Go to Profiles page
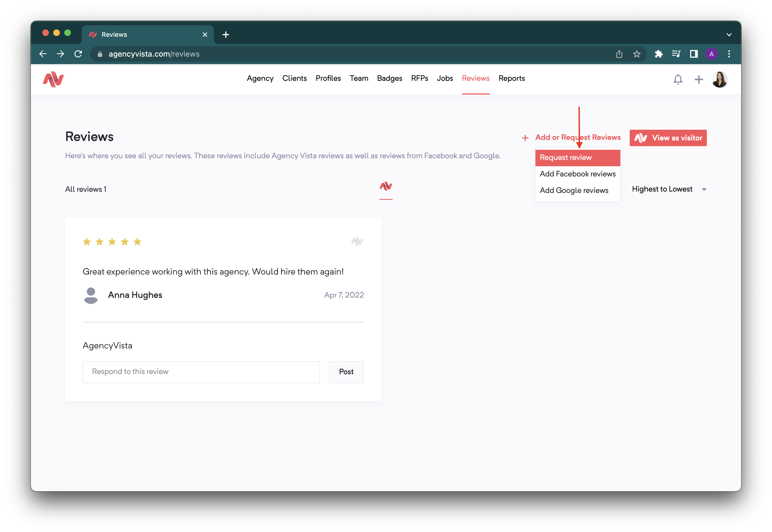Viewport: 772px width, 532px height. (328, 78)
